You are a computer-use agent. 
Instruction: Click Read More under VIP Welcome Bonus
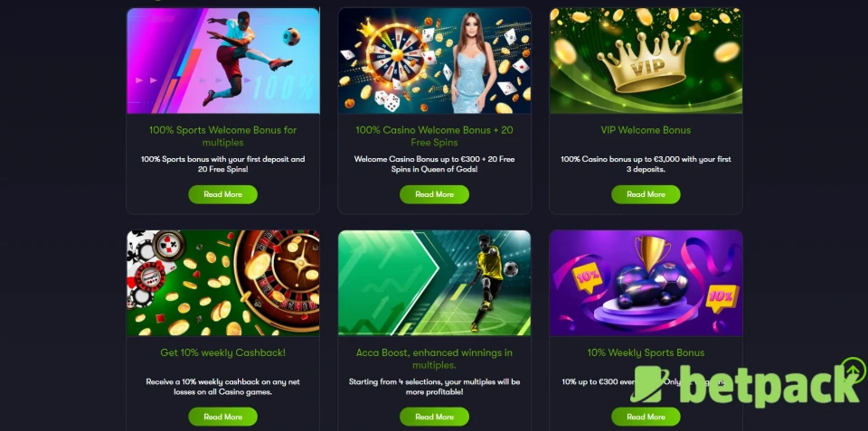coord(646,194)
